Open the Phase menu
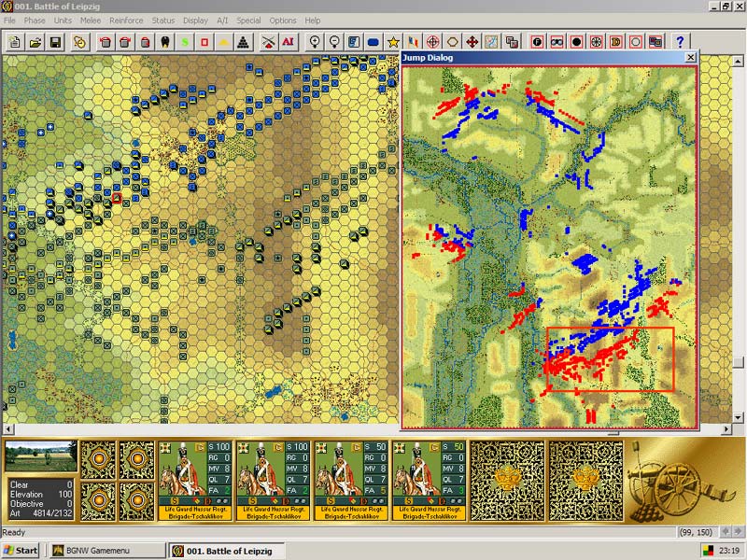This screenshot has height=560, width=747. 35,21
